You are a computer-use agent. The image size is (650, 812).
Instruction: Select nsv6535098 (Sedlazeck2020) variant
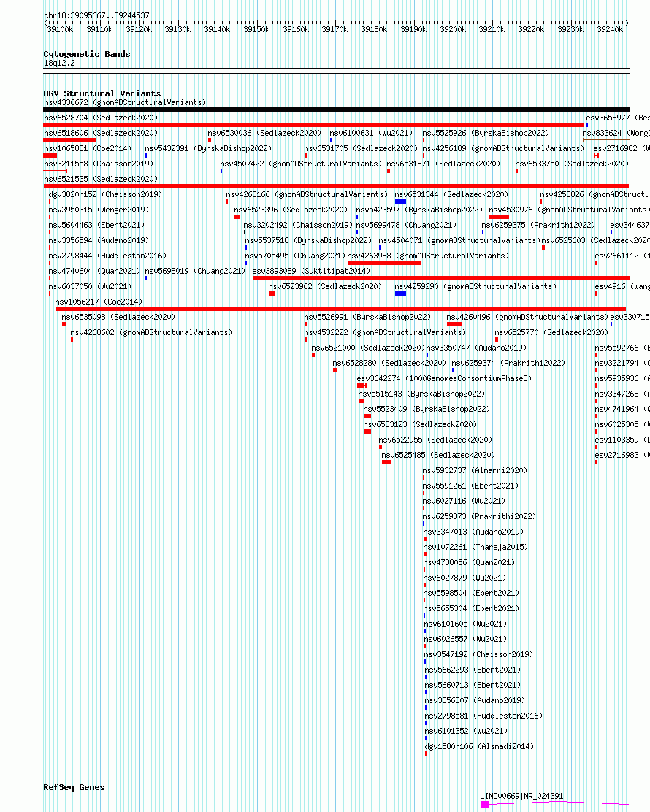118,318
